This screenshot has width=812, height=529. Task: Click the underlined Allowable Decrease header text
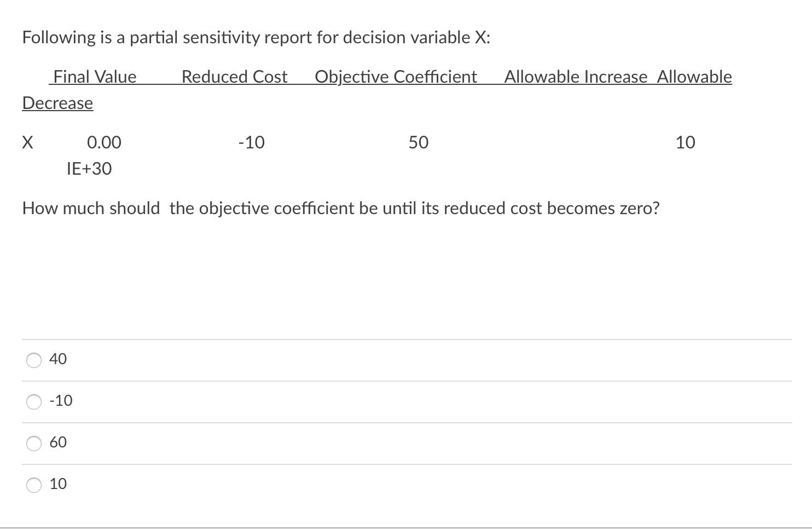pos(57,103)
